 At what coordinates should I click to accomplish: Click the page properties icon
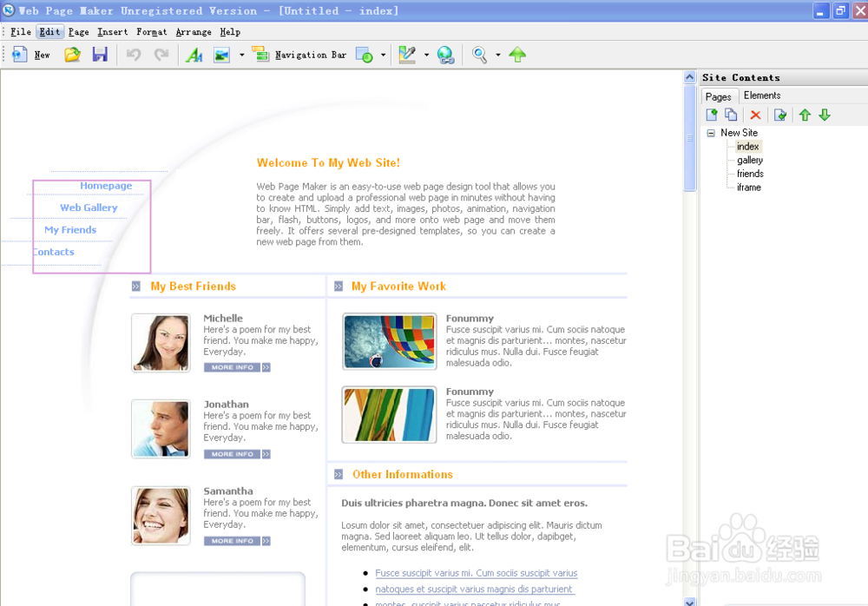(780, 115)
